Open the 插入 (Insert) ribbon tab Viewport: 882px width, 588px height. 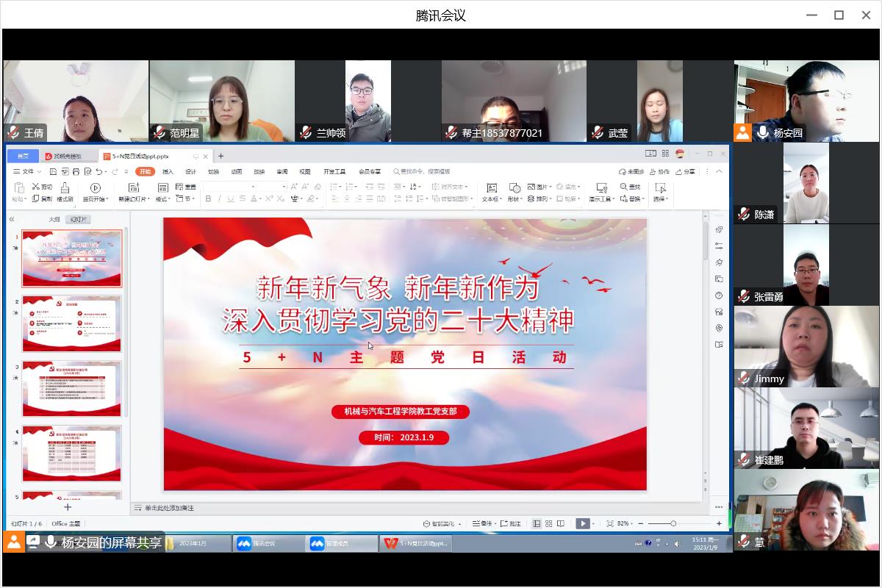click(168, 171)
